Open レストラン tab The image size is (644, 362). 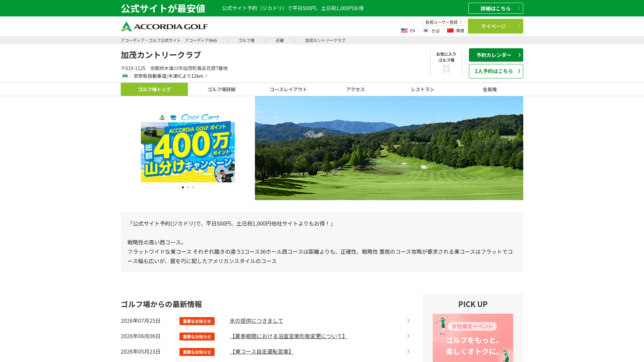click(x=423, y=89)
